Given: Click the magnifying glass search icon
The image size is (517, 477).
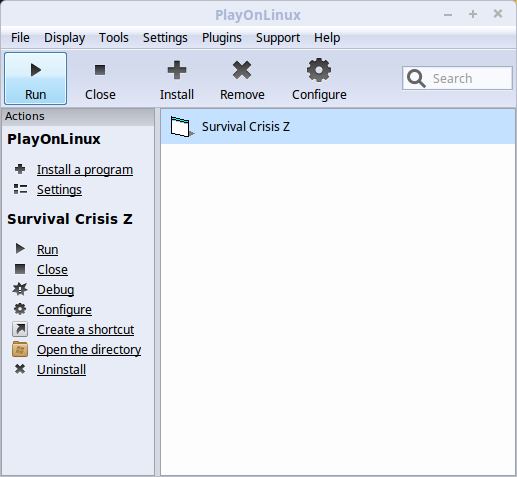Looking at the screenshot, I should tap(416, 79).
